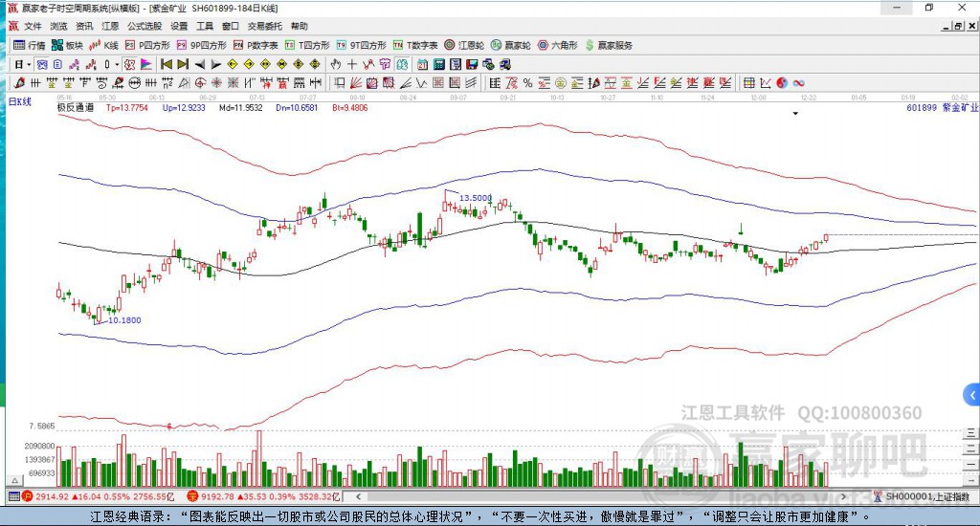Open the 江恩 menu

(110, 26)
